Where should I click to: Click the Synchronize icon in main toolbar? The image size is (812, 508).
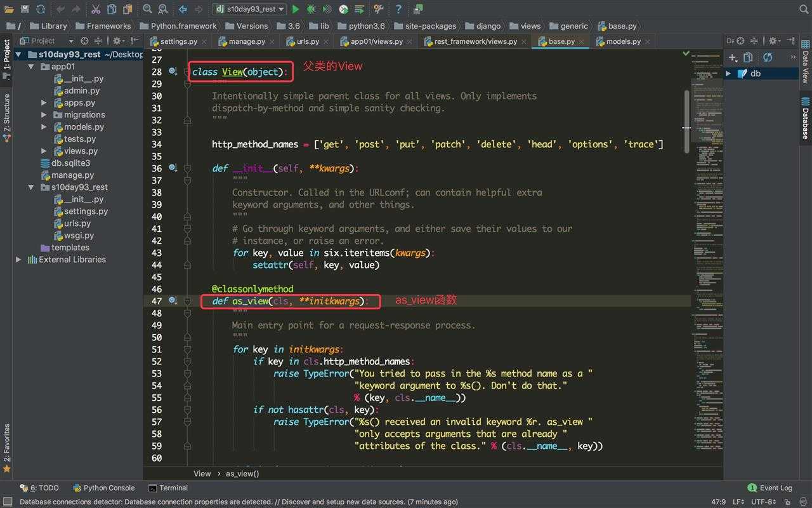[41, 9]
